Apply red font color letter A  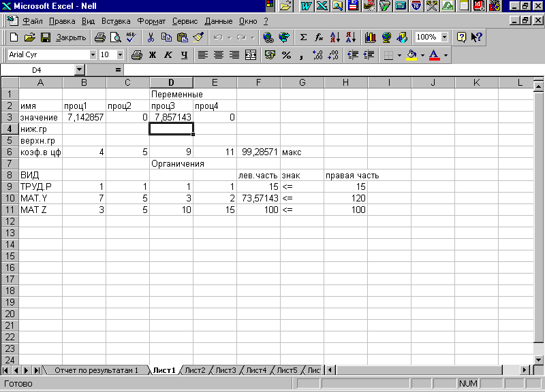tap(434, 55)
